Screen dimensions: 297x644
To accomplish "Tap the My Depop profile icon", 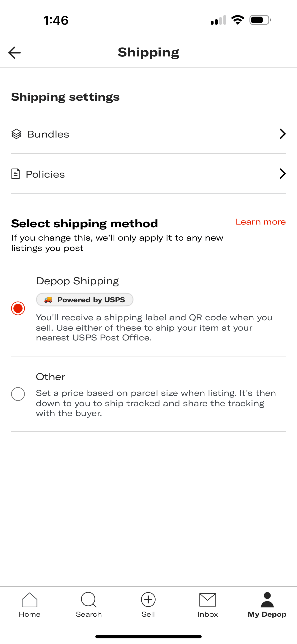I will (267, 599).
